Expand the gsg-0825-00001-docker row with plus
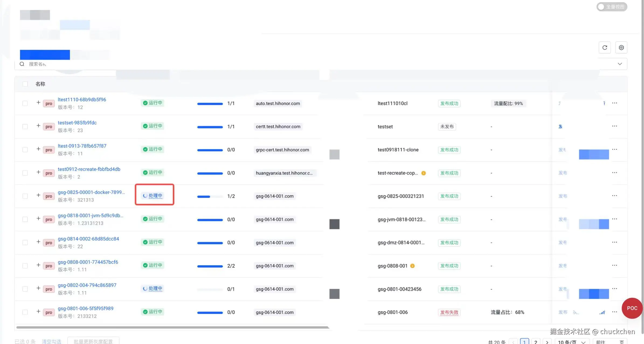Image resolution: width=644 pixels, height=344 pixels. pyautogui.click(x=38, y=195)
